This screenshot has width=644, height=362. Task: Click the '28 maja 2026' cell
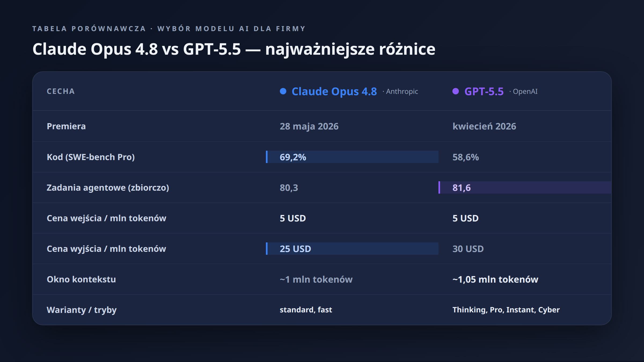[x=309, y=126]
